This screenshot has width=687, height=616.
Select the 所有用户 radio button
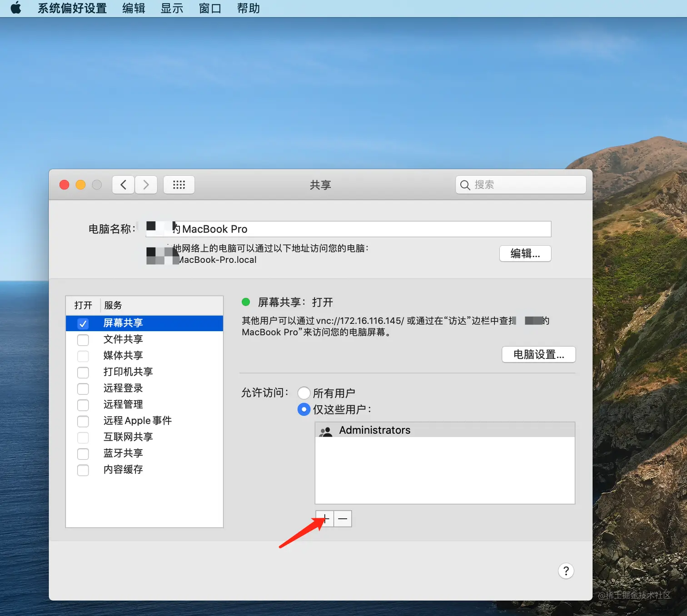[304, 393]
